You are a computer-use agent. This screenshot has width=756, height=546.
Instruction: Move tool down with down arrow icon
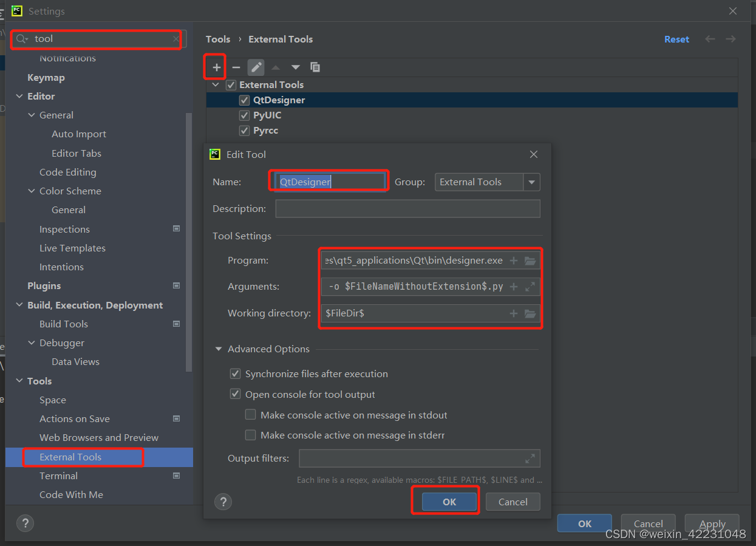[x=295, y=67]
